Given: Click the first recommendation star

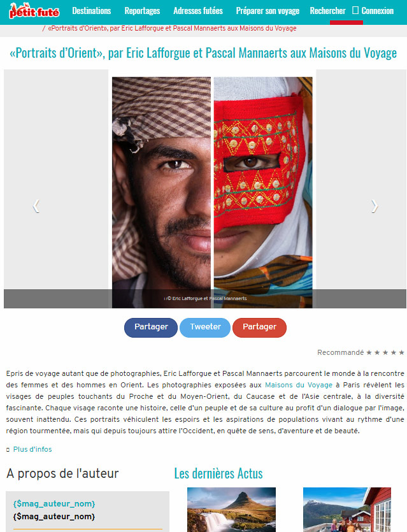Looking at the screenshot, I should click(x=369, y=352).
